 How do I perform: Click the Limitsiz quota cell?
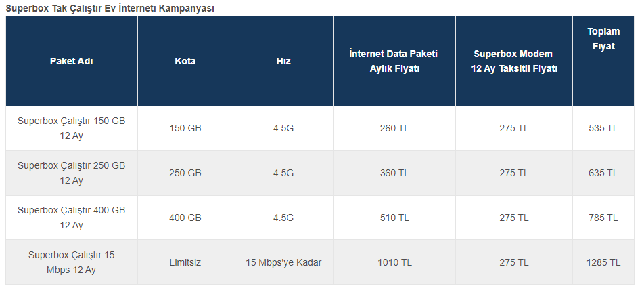pyautogui.click(x=185, y=262)
